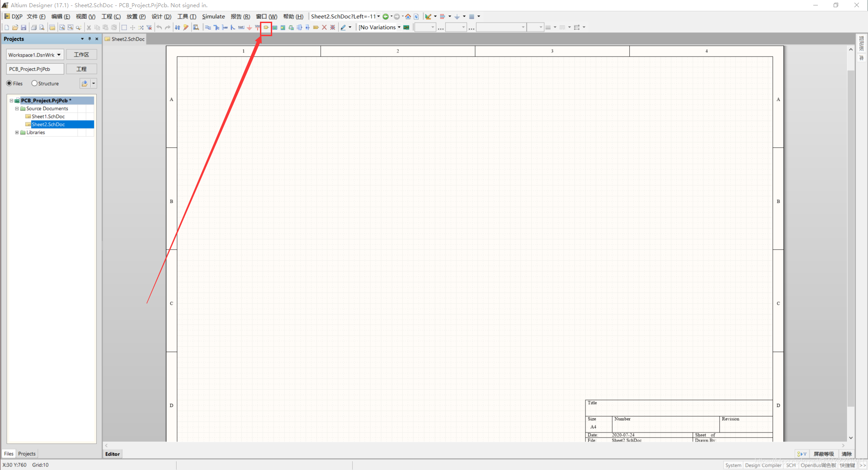Click the new document icon
Image resolution: width=868 pixels, height=470 pixels.
(7, 28)
